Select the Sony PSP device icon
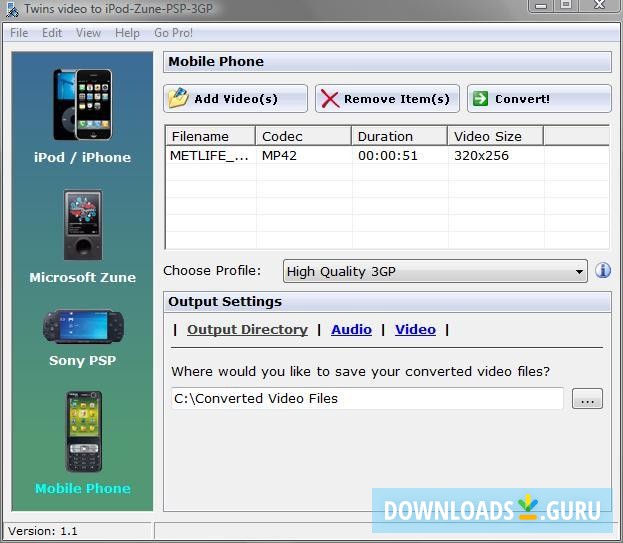Image resolution: width=623 pixels, height=543 pixels. pyautogui.click(x=83, y=327)
